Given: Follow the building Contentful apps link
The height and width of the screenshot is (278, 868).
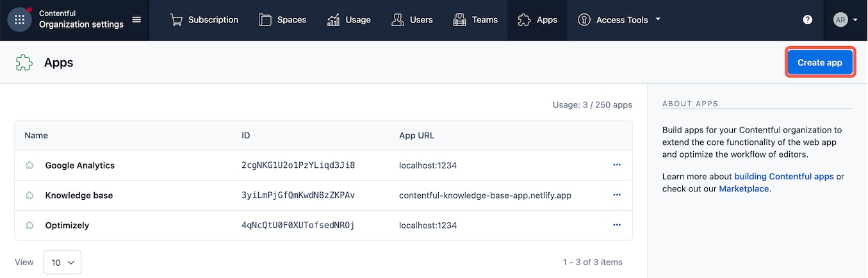Looking at the screenshot, I should click(x=783, y=176).
